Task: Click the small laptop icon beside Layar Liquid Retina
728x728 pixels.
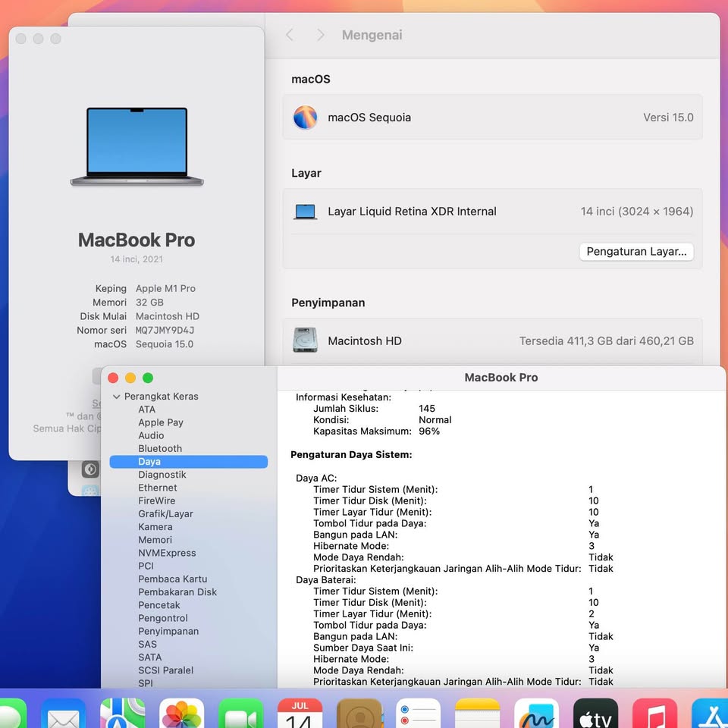Action: tap(305, 212)
